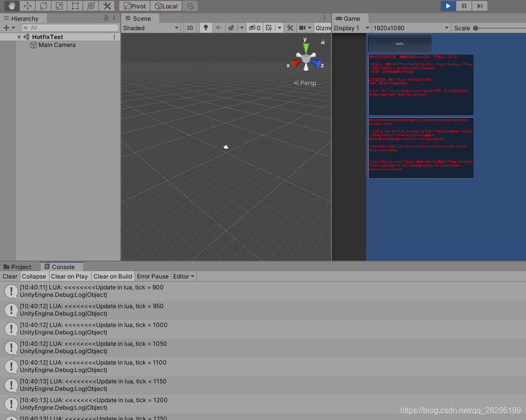Toggle scene grid visibility
Image resolution: width=526 pixels, height=420 pixels.
tap(269, 28)
